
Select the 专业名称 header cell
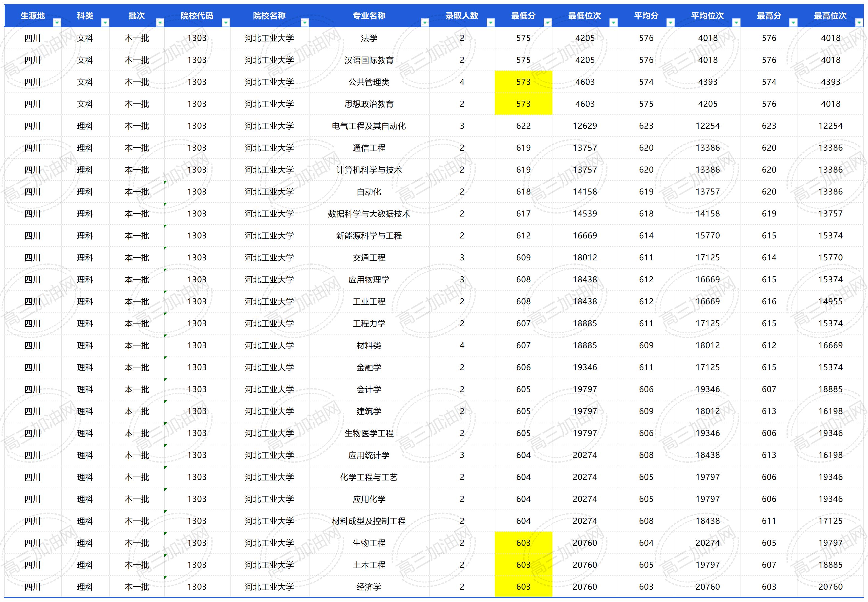click(x=369, y=16)
